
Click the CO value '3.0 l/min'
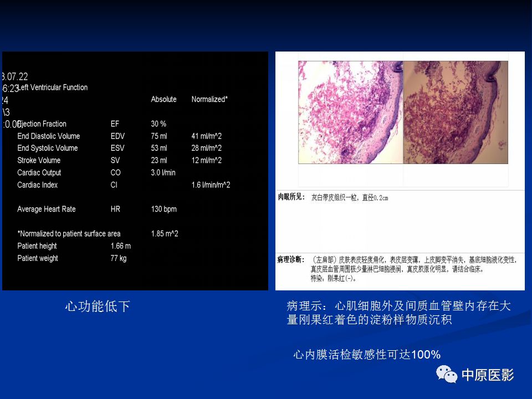pos(163,173)
